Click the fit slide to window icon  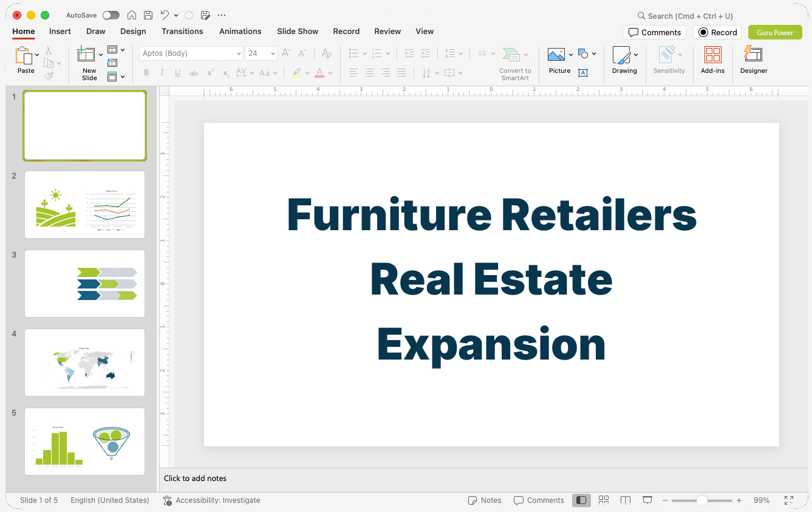(789, 500)
